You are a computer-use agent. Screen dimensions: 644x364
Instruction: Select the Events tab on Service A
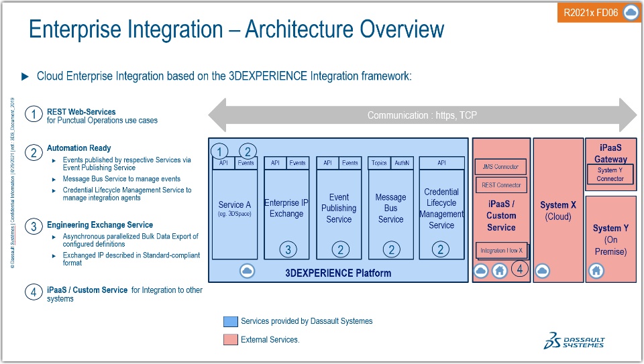coord(246,163)
